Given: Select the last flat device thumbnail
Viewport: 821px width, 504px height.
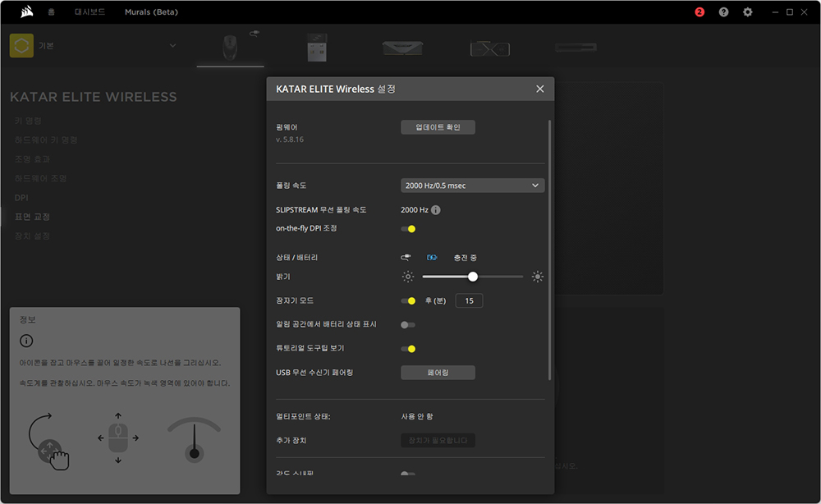Looking at the screenshot, I should [576, 48].
